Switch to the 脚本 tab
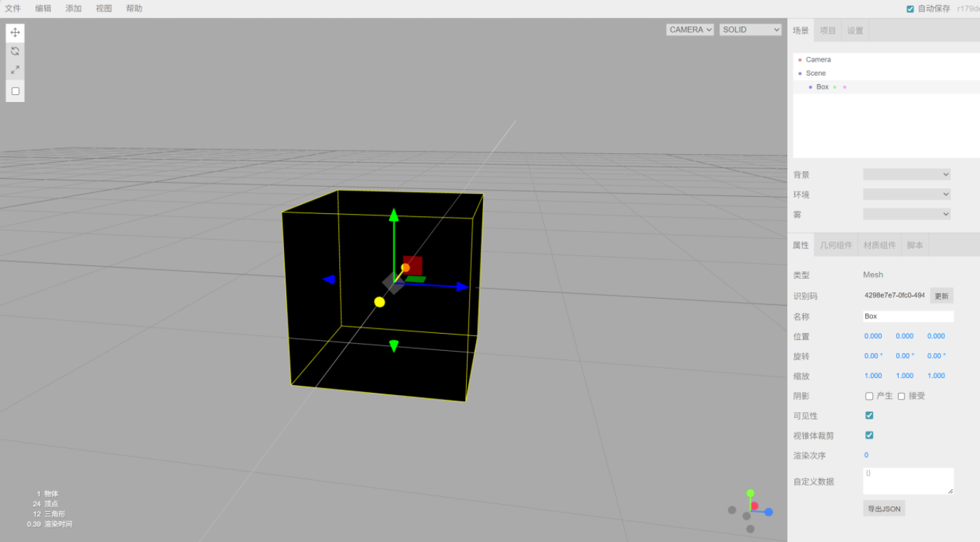The image size is (980, 542). [915, 245]
